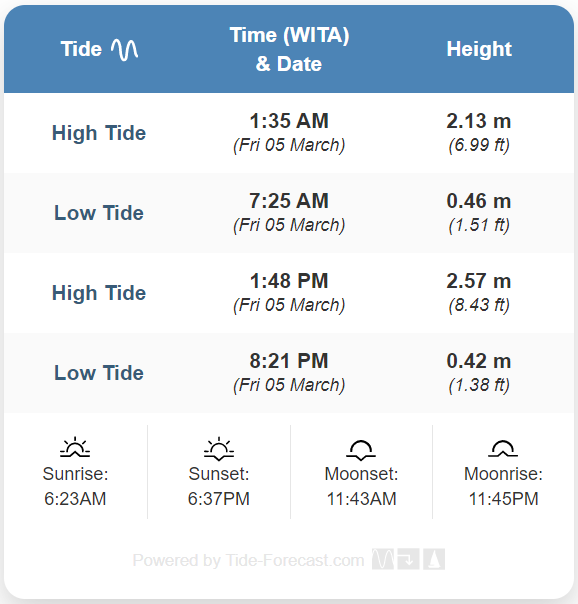Click the moonrise icon

click(503, 448)
